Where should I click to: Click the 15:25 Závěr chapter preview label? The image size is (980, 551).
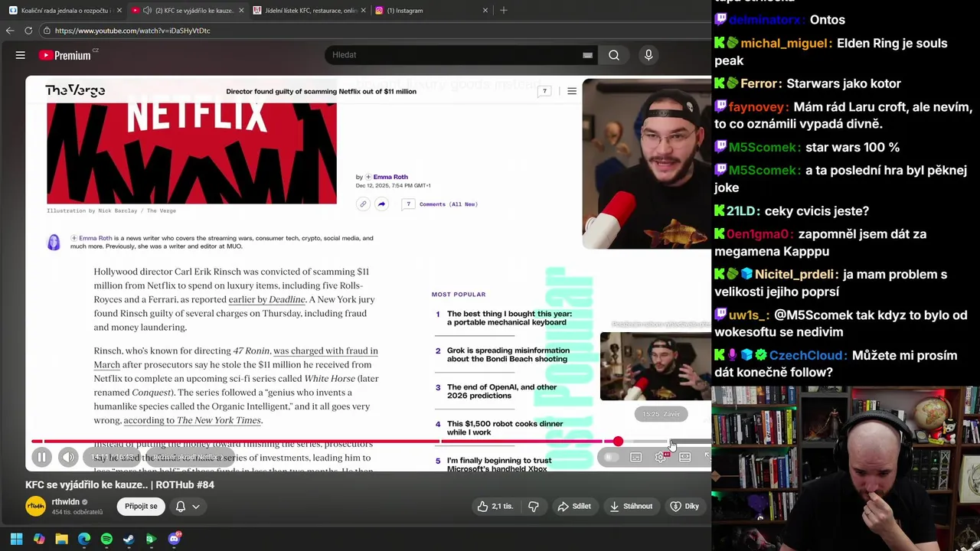click(661, 414)
